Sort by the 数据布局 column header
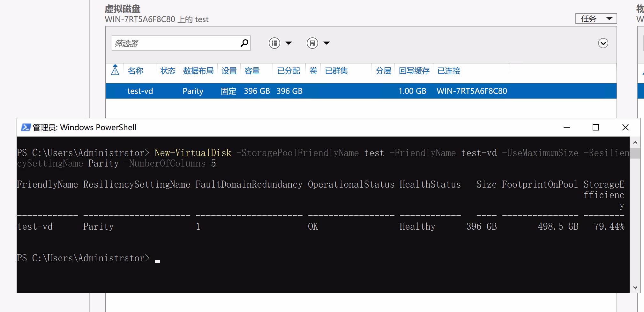The width and height of the screenshot is (644, 312). 198,71
